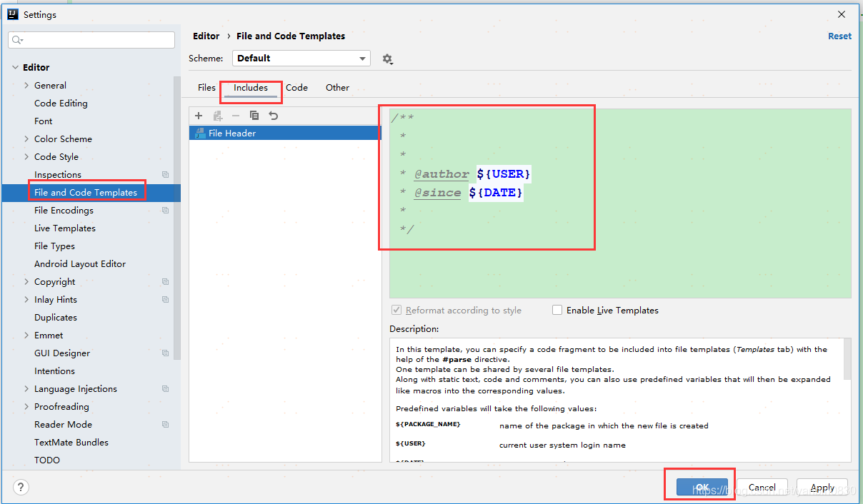The image size is (863, 504).
Task: Click the create child template icon
Action: [x=217, y=115]
